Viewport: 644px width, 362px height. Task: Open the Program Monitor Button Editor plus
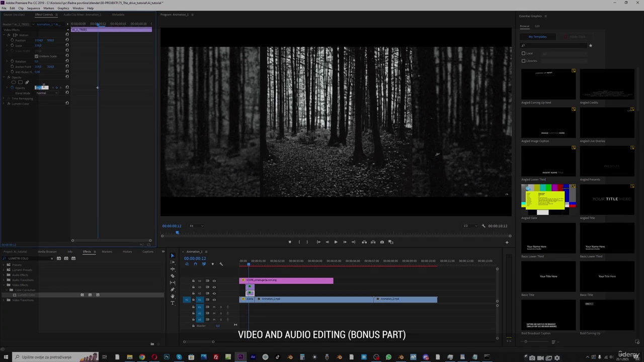507,242
